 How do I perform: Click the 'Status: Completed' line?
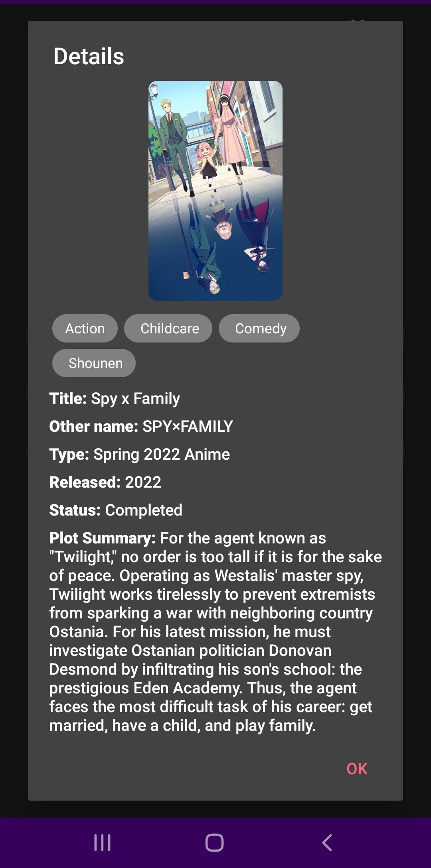116,510
